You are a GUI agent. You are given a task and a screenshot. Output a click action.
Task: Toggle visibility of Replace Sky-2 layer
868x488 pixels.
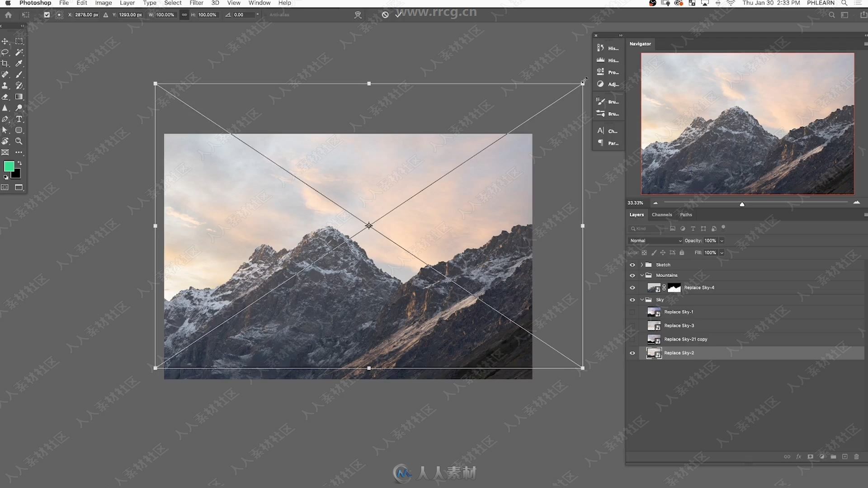(x=632, y=353)
